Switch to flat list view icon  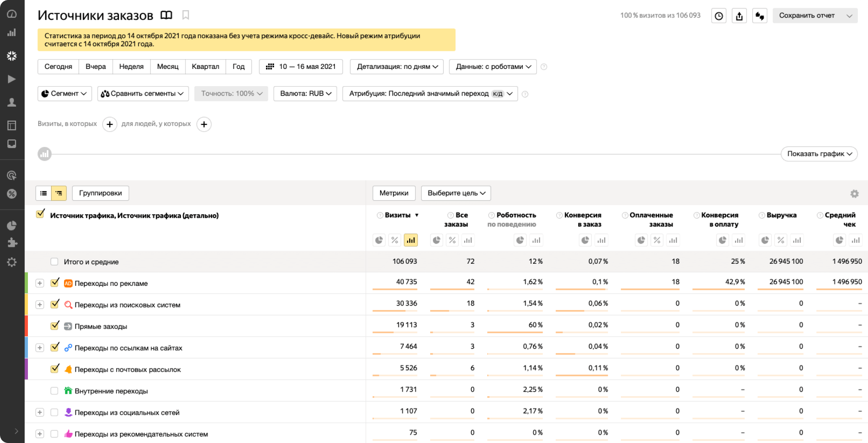coord(44,193)
